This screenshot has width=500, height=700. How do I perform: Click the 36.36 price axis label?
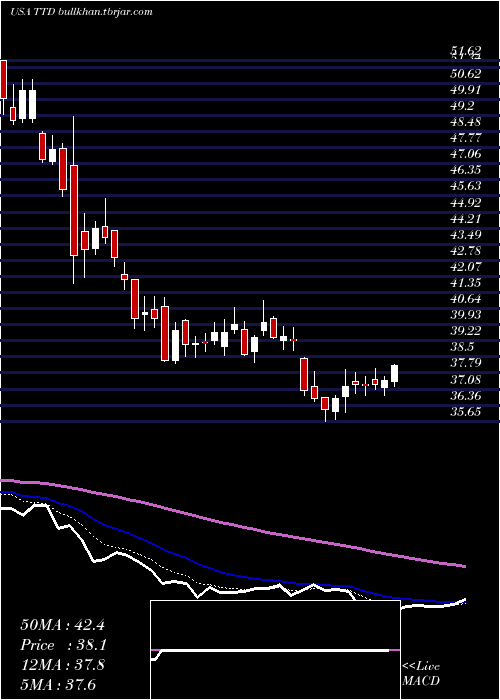tap(466, 396)
